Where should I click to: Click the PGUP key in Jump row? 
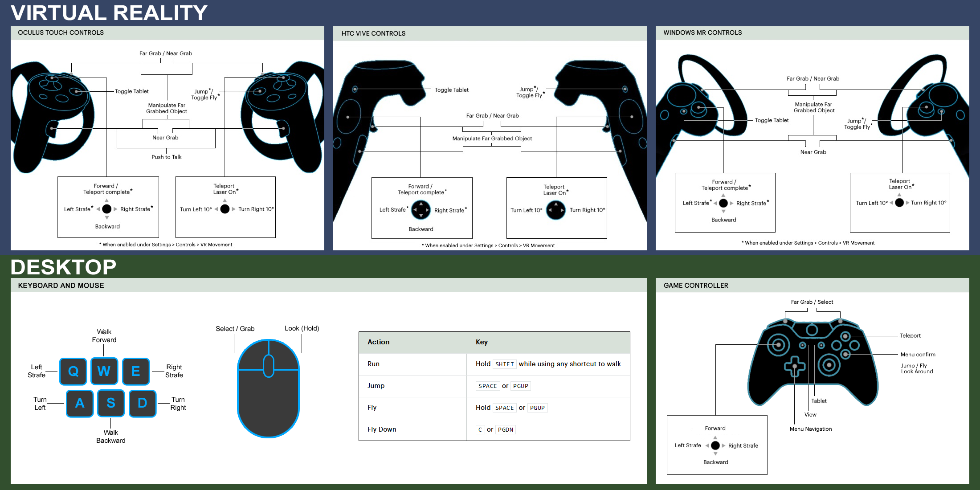tap(521, 386)
